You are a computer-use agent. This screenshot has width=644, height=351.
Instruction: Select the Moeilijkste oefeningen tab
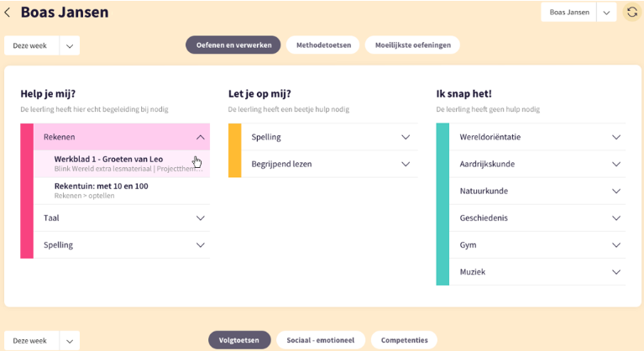click(x=412, y=45)
